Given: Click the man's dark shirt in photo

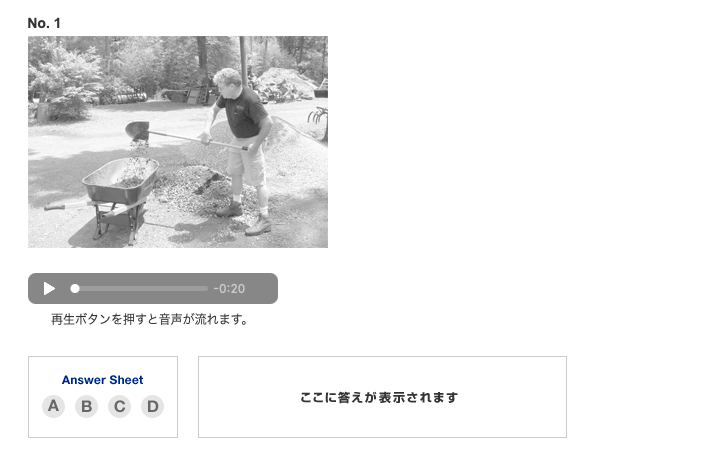Looking at the screenshot, I should point(243,112).
